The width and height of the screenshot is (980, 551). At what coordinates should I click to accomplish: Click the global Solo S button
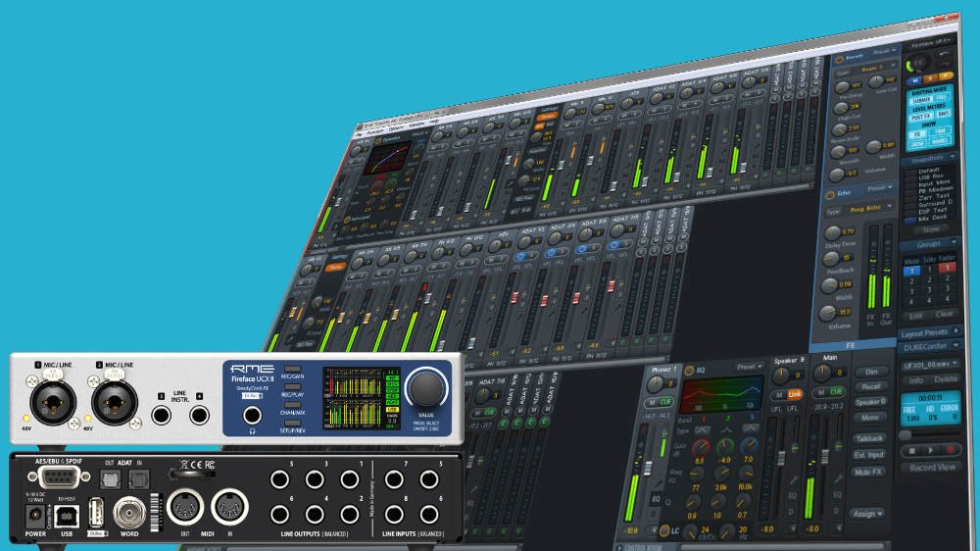tap(930, 78)
